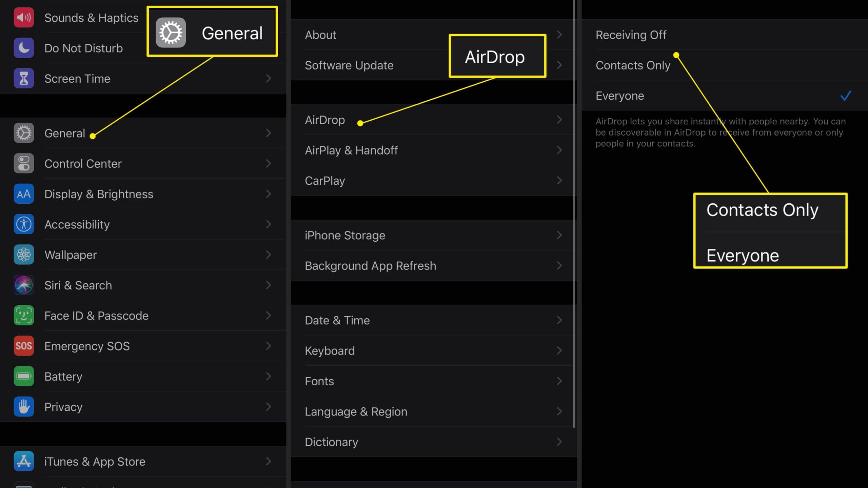The width and height of the screenshot is (868, 488).
Task: Click the "About" label
Action: tap(320, 35)
